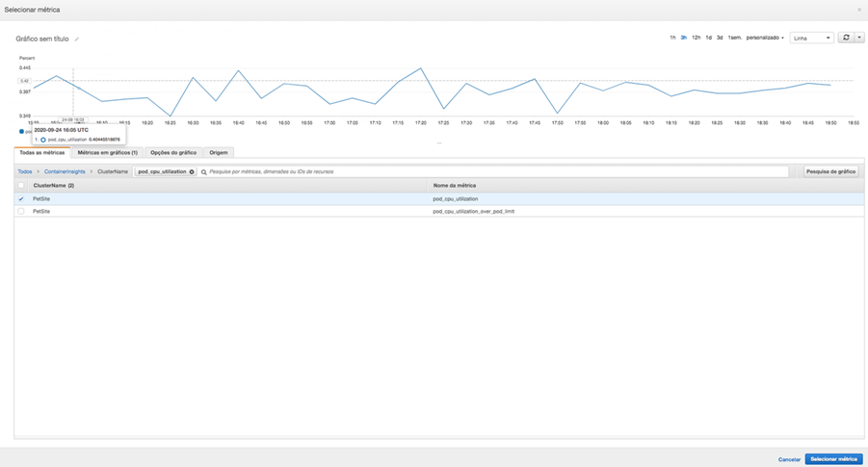
Task: Close the Selecionar métrica dialog
Action: click(x=859, y=10)
